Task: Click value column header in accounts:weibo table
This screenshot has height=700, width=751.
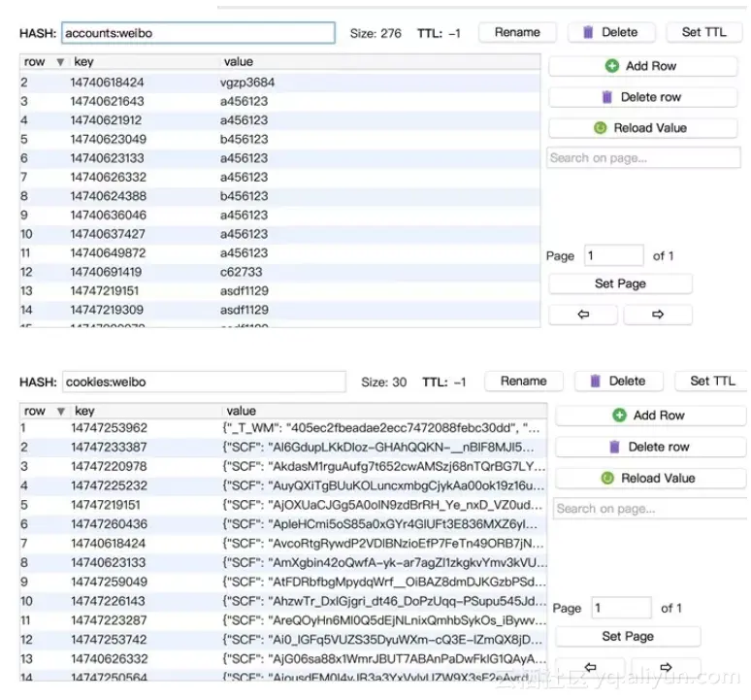Action: (238, 62)
